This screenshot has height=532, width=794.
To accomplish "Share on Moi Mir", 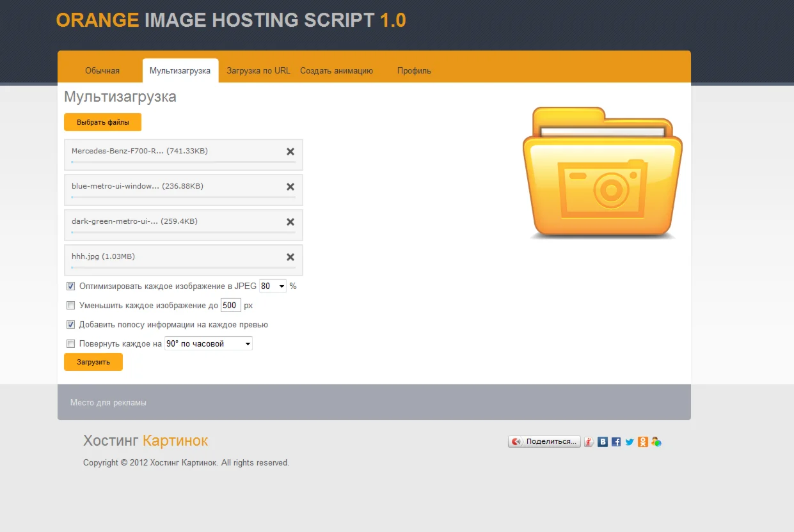I will [656, 442].
